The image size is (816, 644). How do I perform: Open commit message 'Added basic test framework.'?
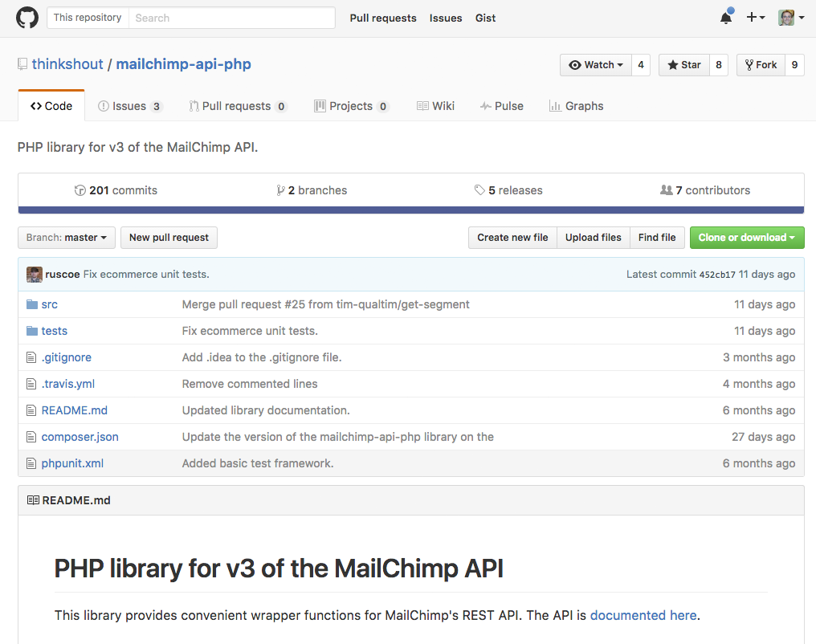point(258,463)
